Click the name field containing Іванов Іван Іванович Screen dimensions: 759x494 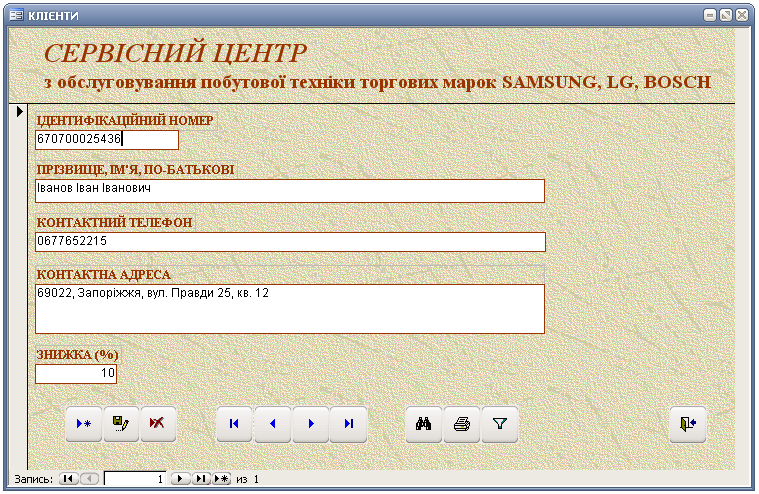(290, 191)
